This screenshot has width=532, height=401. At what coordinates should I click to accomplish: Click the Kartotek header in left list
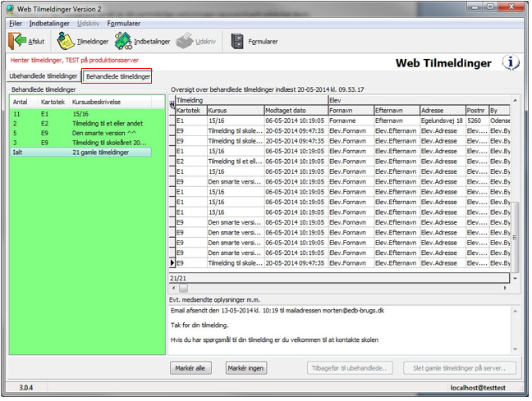click(x=53, y=102)
